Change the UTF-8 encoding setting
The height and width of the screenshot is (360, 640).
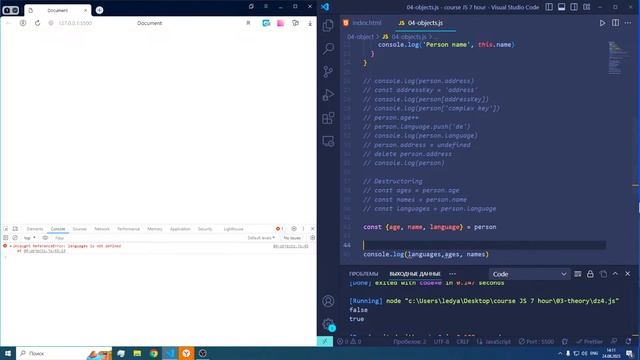pos(441,341)
